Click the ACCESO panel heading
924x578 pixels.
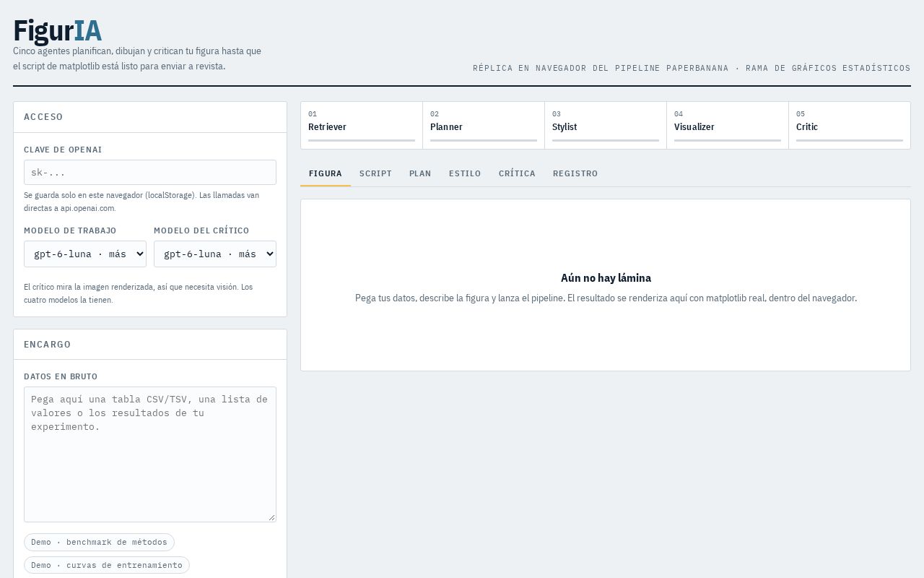(43, 117)
